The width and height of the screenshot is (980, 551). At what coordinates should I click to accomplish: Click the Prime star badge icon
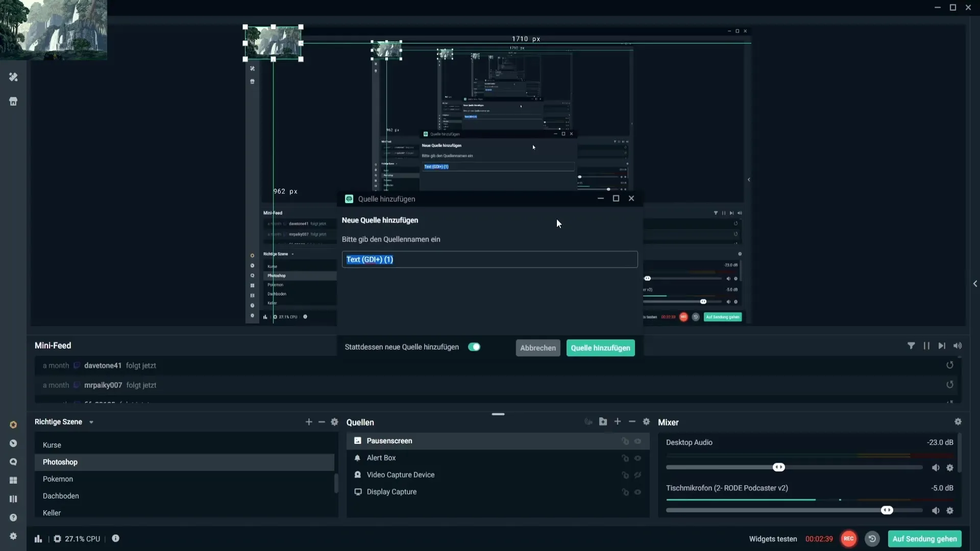coord(13,424)
